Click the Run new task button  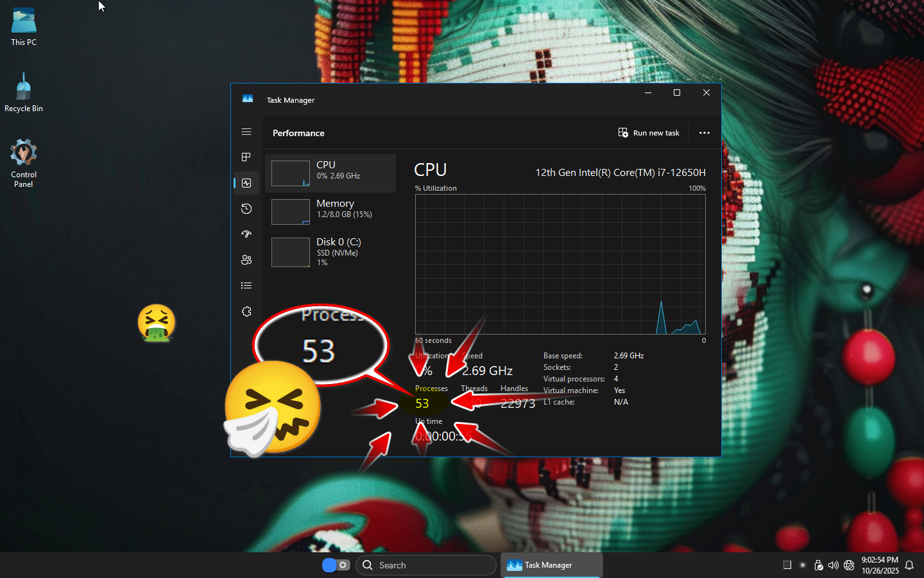click(x=649, y=133)
